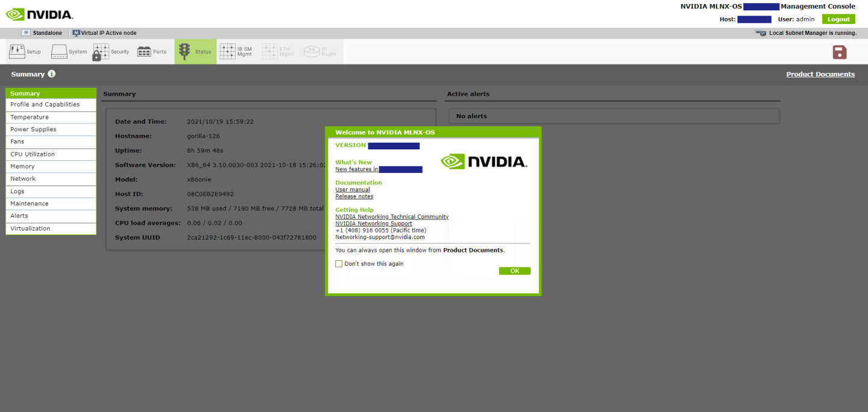Open the Product Documents link

820,74
